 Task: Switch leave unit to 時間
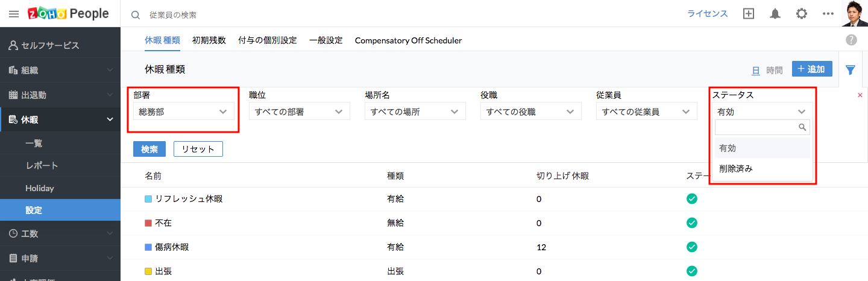[x=775, y=70]
